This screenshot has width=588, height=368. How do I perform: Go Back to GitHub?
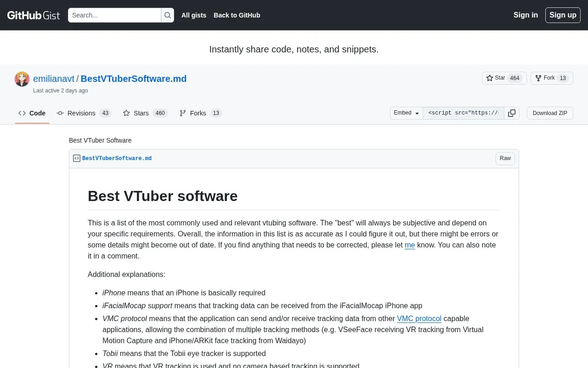pyautogui.click(x=237, y=15)
